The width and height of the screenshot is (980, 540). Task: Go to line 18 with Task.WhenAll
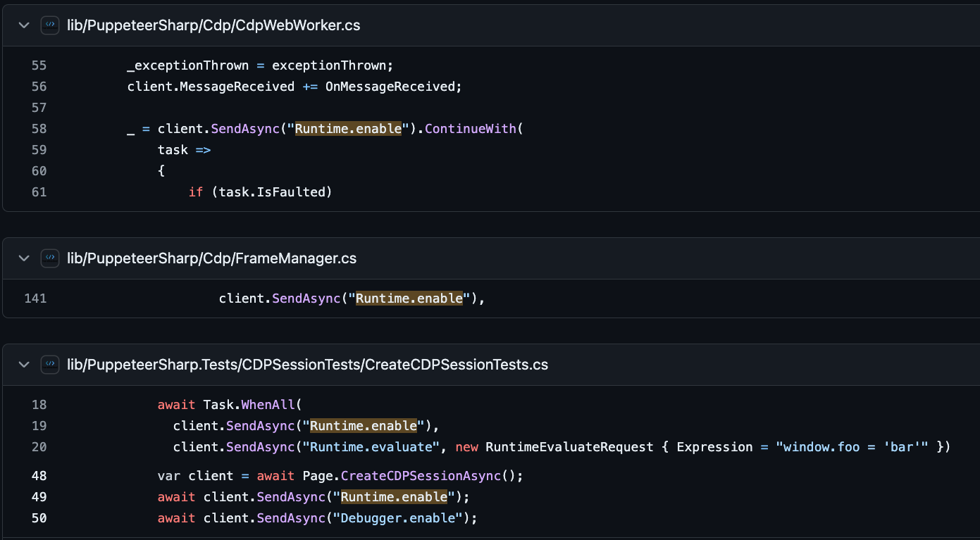coord(39,405)
